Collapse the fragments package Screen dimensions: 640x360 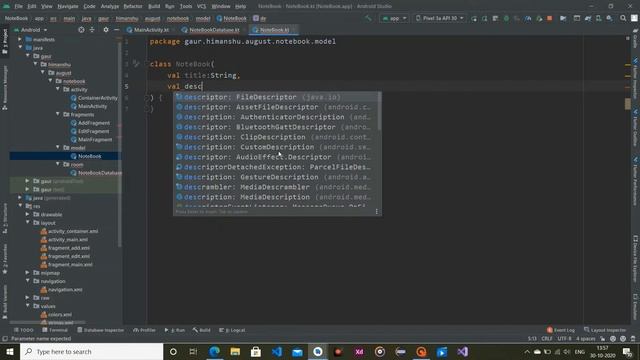pyautogui.click(x=58, y=114)
